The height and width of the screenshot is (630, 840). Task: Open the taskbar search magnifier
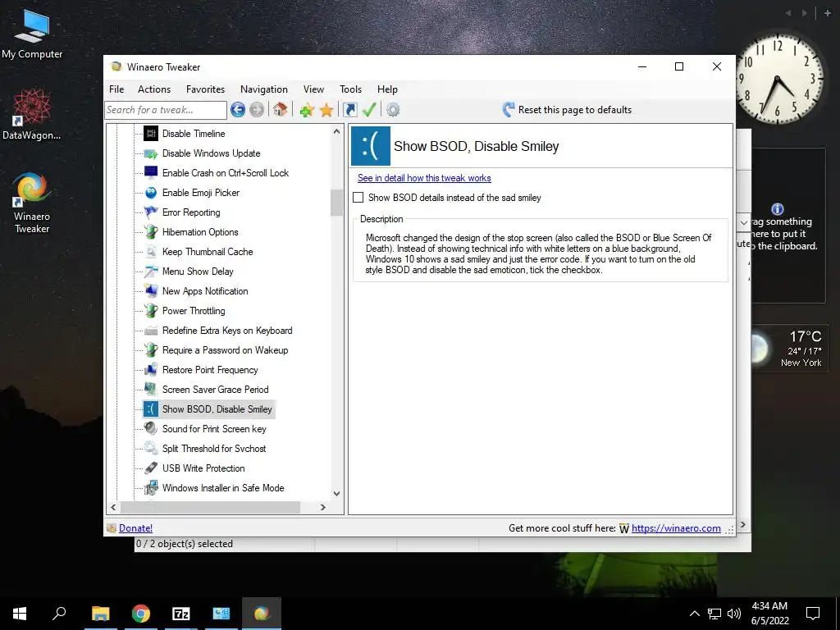click(59, 614)
